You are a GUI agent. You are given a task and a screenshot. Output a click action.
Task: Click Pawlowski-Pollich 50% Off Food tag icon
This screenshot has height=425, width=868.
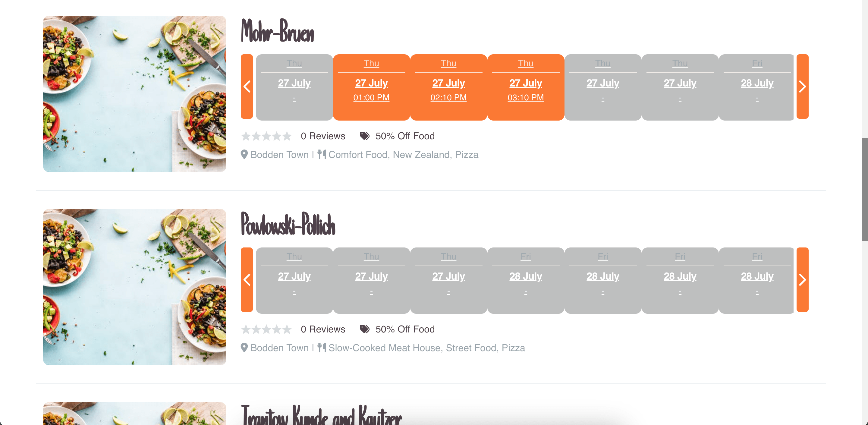click(365, 329)
